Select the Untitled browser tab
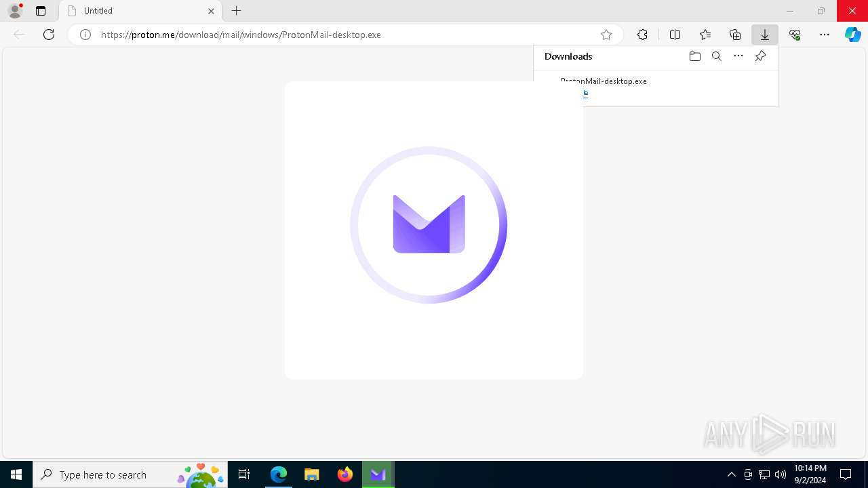 140,11
